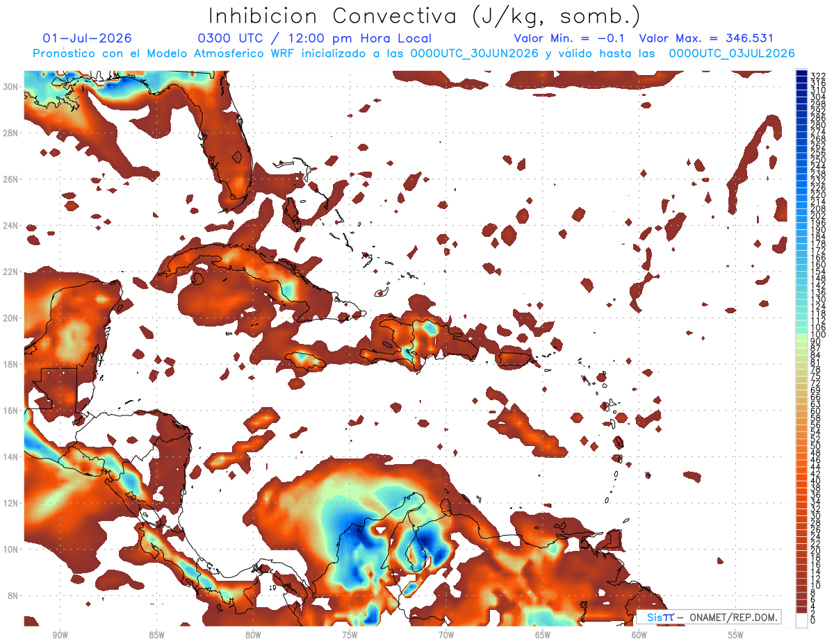This screenshot has height=644, width=834.
Task: Click the "Sis" label beside "ONAMET/REP.DOM."
Action: (x=655, y=617)
